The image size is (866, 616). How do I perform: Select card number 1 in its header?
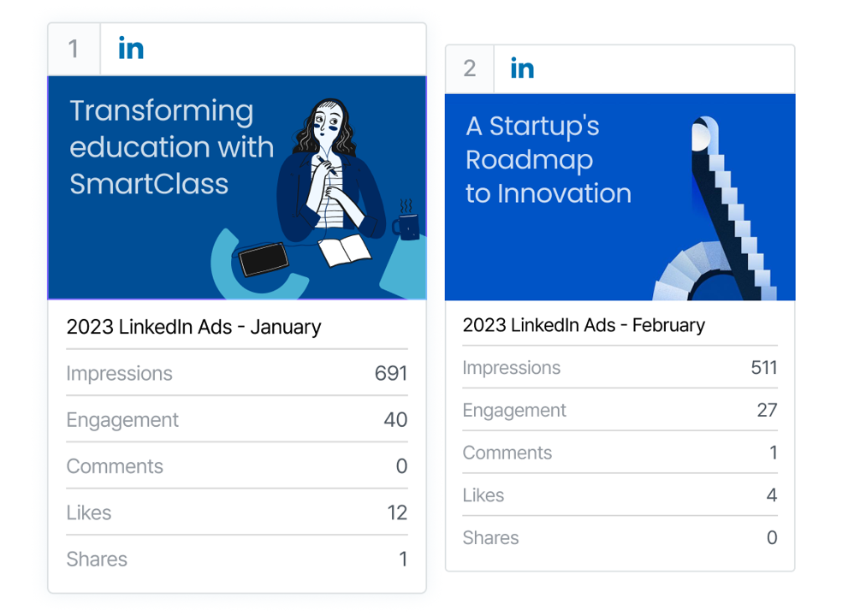coord(74,49)
